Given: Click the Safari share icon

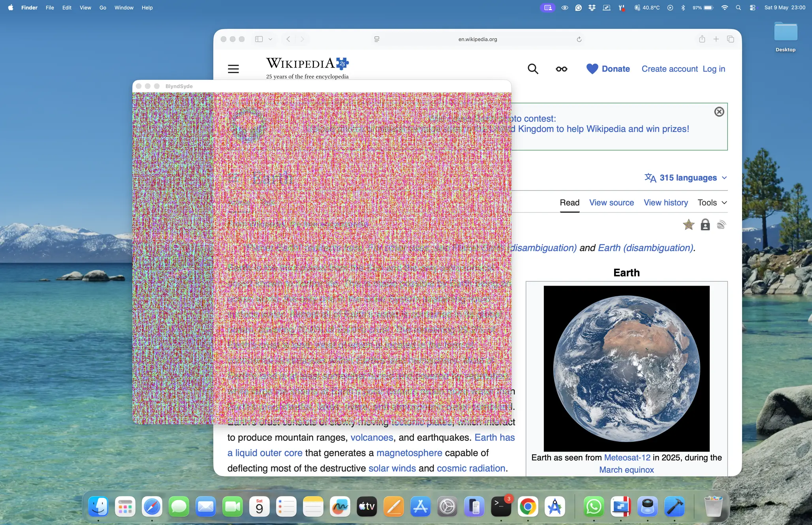Looking at the screenshot, I should click(x=701, y=39).
